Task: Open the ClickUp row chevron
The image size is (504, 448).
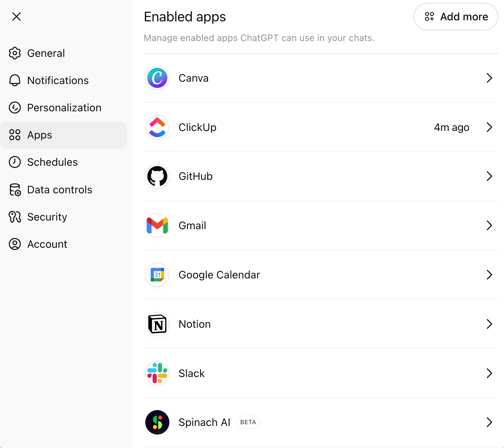Action: coord(489,127)
